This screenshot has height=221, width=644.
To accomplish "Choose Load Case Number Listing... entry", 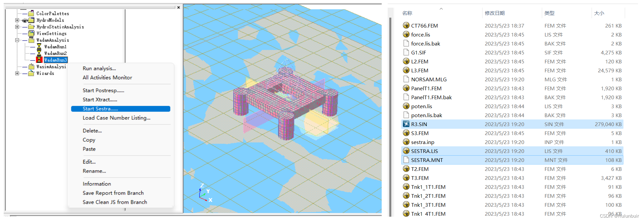I will [x=121, y=118].
